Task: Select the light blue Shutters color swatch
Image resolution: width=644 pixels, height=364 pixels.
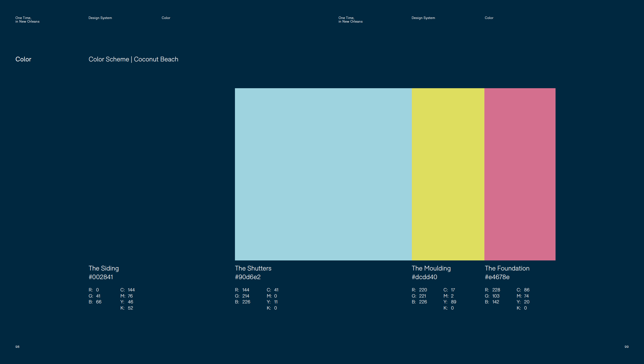Action: pos(323,173)
